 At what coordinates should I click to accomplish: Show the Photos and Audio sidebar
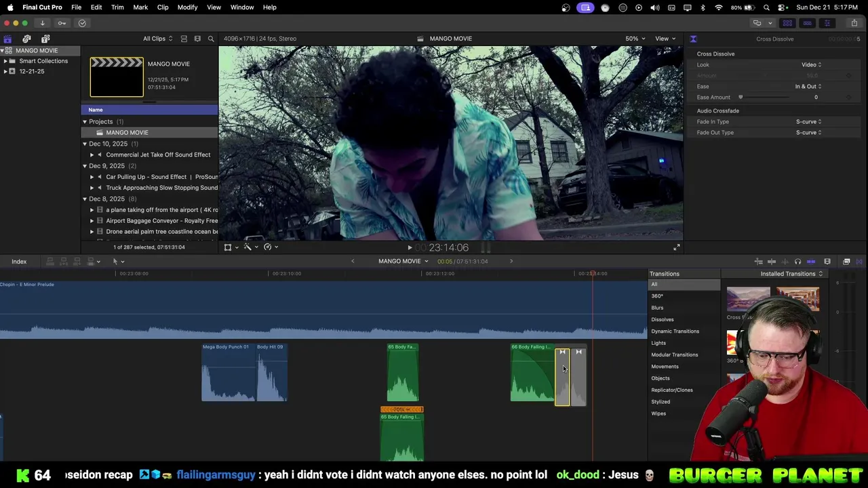point(26,39)
